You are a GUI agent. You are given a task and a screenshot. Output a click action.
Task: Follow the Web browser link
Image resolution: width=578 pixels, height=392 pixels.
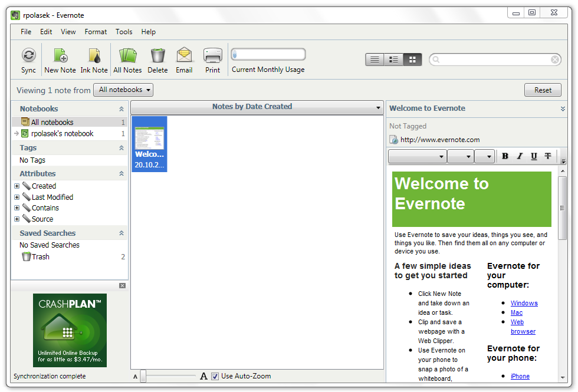pos(523,327)
